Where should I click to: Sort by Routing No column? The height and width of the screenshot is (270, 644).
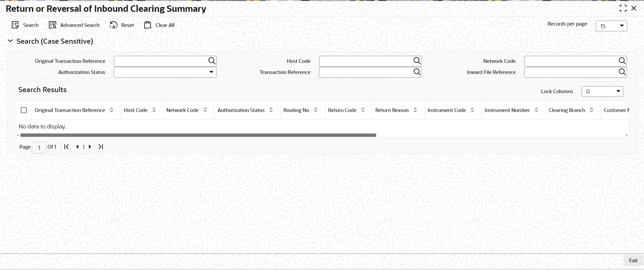coord(316,110)
